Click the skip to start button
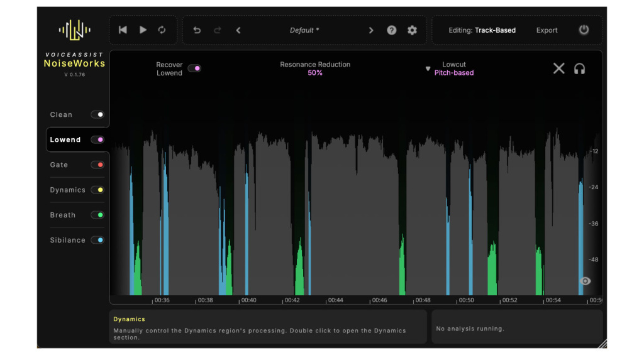Viewport: 644px width, 355px height. 123,30
